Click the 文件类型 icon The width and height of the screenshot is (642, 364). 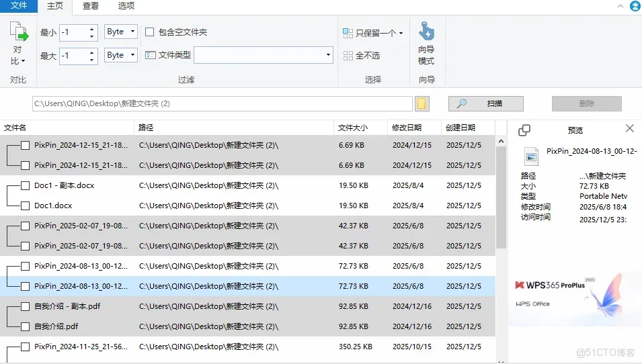pos(151,55)
